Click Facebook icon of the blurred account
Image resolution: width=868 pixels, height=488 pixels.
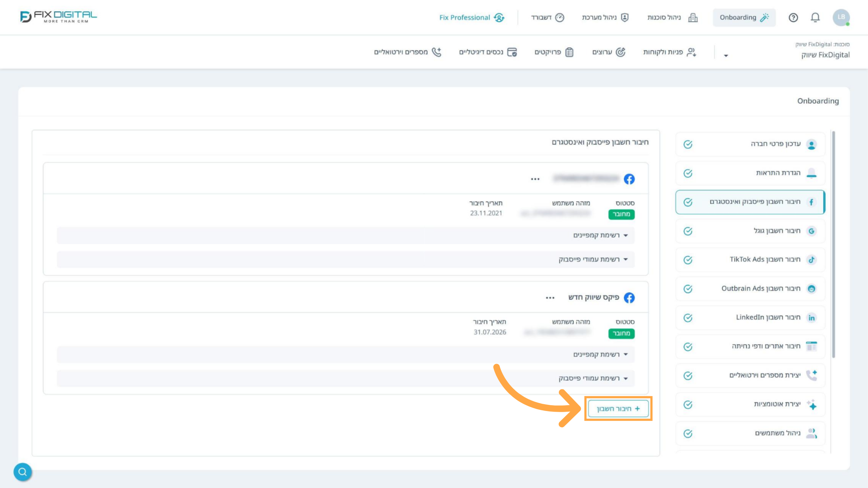click(629, 179)
